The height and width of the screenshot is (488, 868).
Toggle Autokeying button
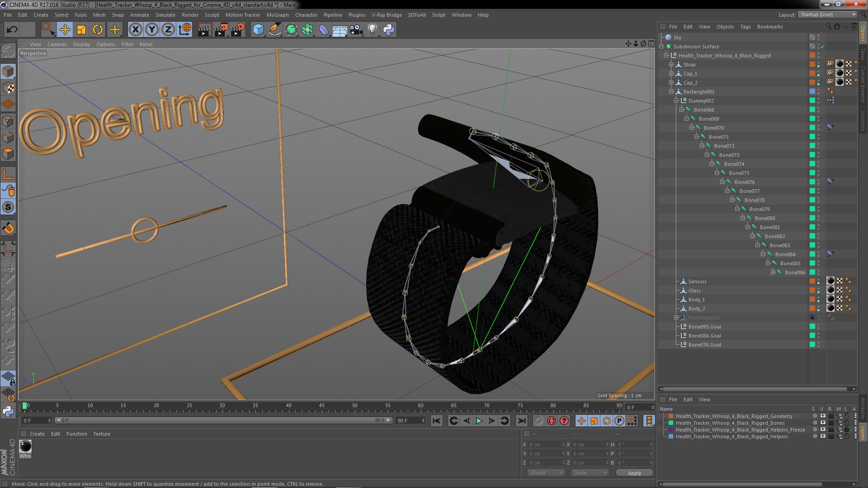pos(551,421)
